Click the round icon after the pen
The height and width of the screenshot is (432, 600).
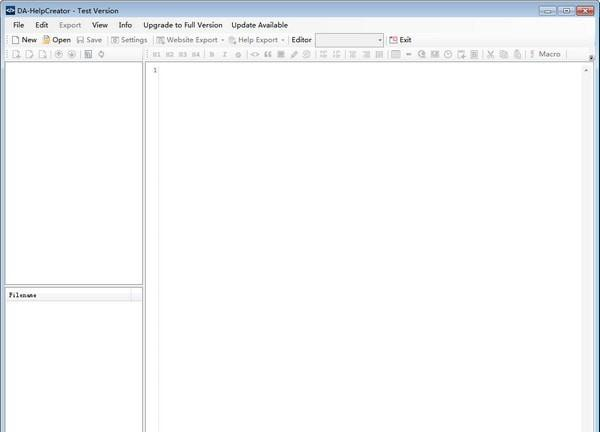(x=307, y=54)
